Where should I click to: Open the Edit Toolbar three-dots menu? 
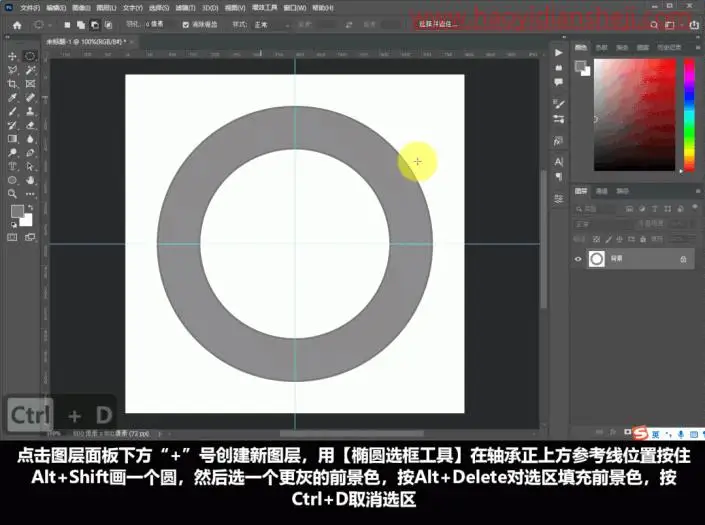pyautogui.click(x=30, y=194)
